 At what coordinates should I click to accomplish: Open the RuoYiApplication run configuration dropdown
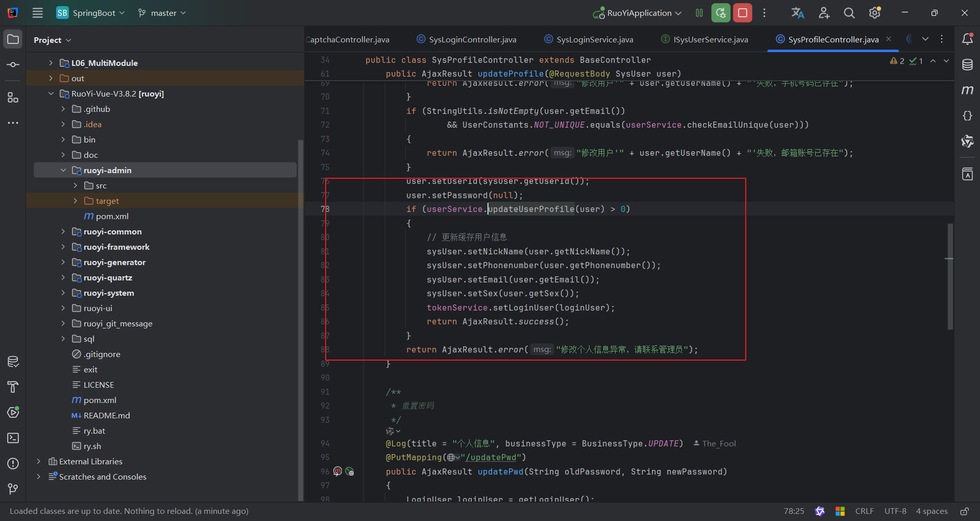[637, 13]
